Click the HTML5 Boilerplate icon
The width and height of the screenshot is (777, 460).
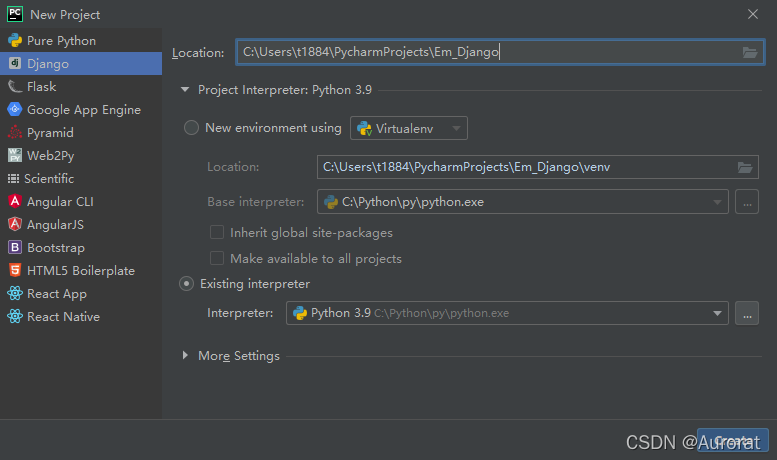tap(15, 270)
